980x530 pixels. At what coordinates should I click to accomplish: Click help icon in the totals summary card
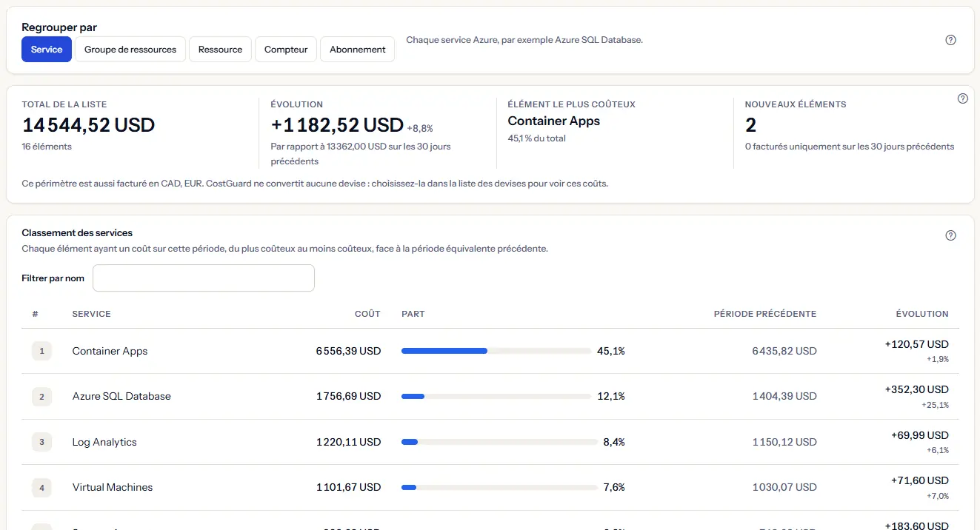tap(963, 98)
